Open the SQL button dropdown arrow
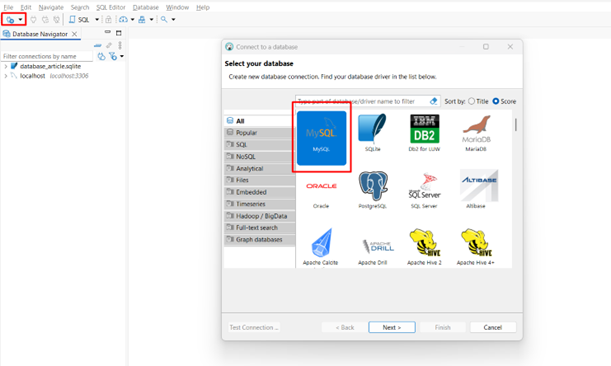The width and height of the screenshot is (611, 366). pos(97,19)
